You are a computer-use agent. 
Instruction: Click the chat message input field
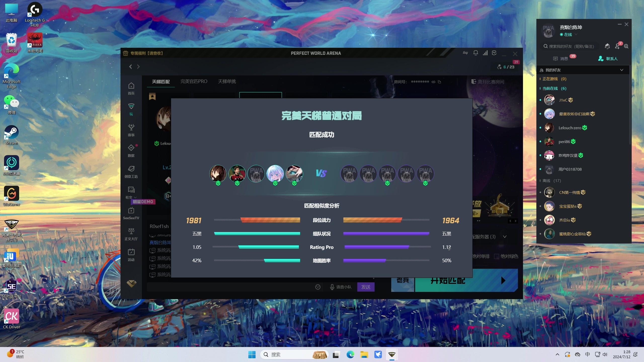coord(230,287)
